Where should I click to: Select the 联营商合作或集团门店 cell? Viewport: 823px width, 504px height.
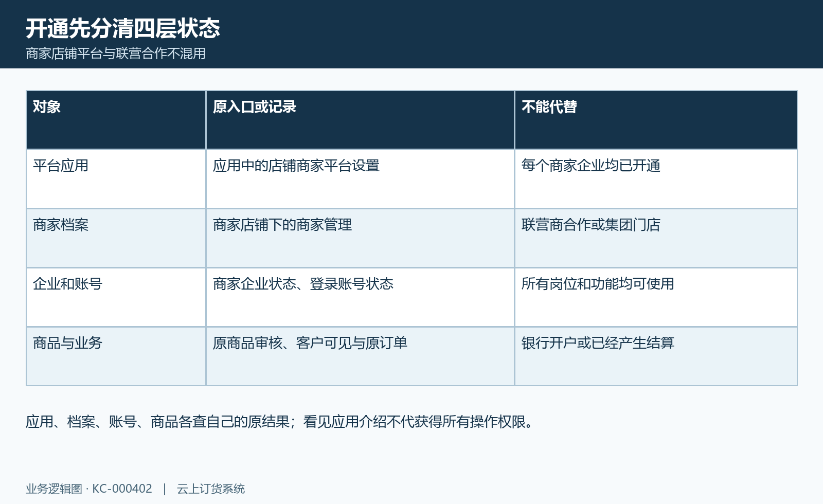pyautogui.click(x=656, y=238)
